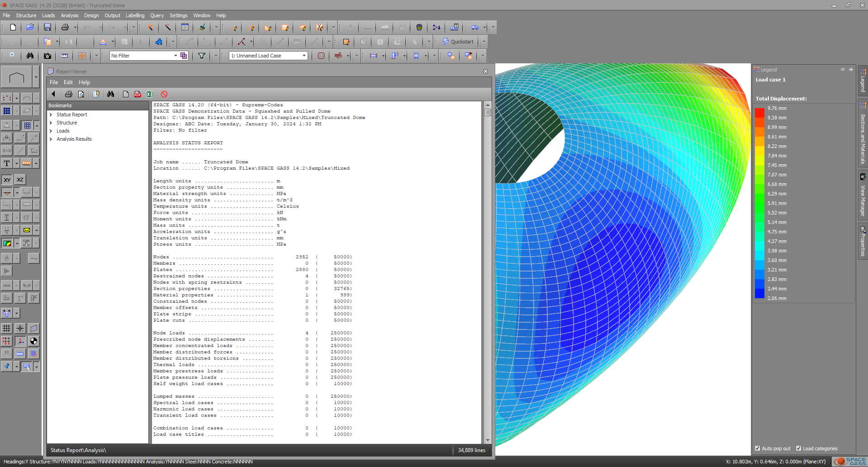Open the Edit menu in Report Viewer
The image size is (868, 467).
68,82
